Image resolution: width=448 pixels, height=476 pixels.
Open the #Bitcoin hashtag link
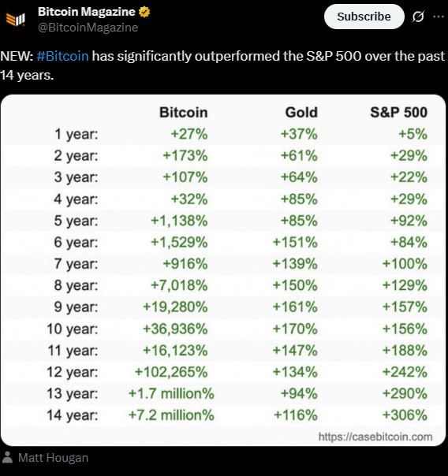tap(62, 56)
